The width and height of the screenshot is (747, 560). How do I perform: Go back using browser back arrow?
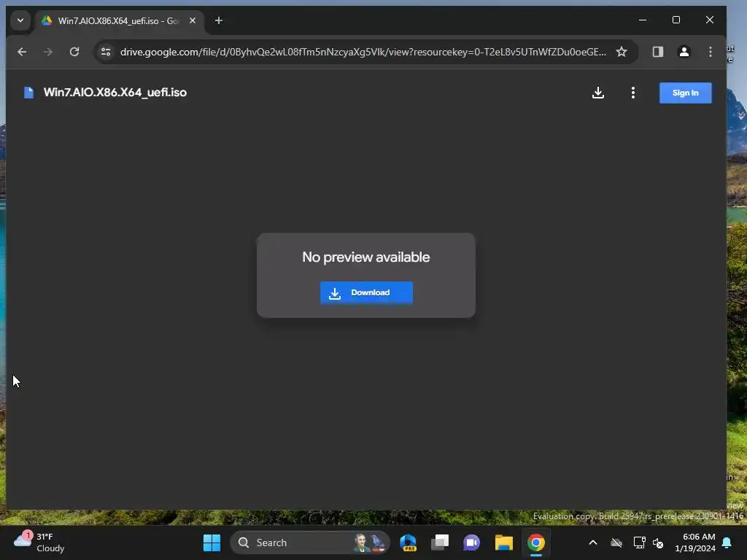pos(22,52)
